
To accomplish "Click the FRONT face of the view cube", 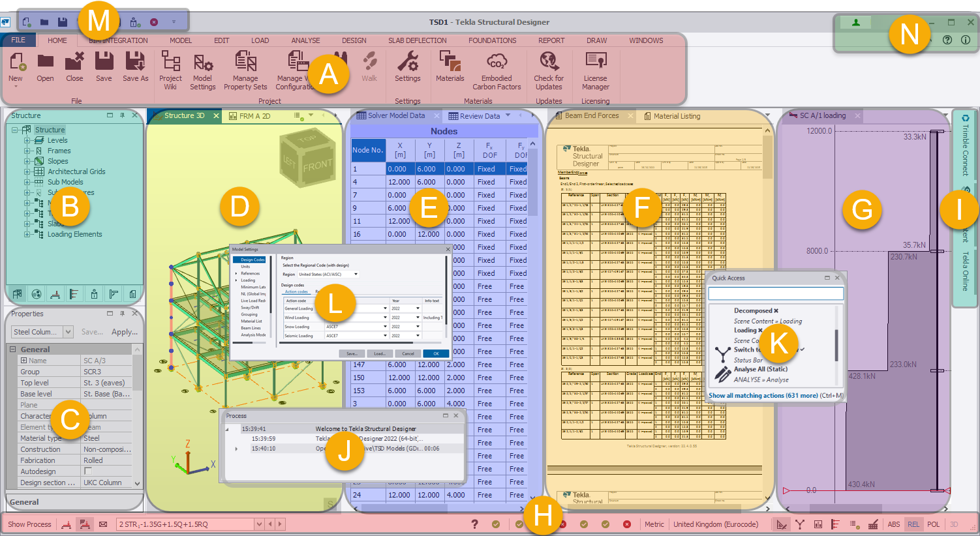I will pyautogui.click(x=317, y=167).
